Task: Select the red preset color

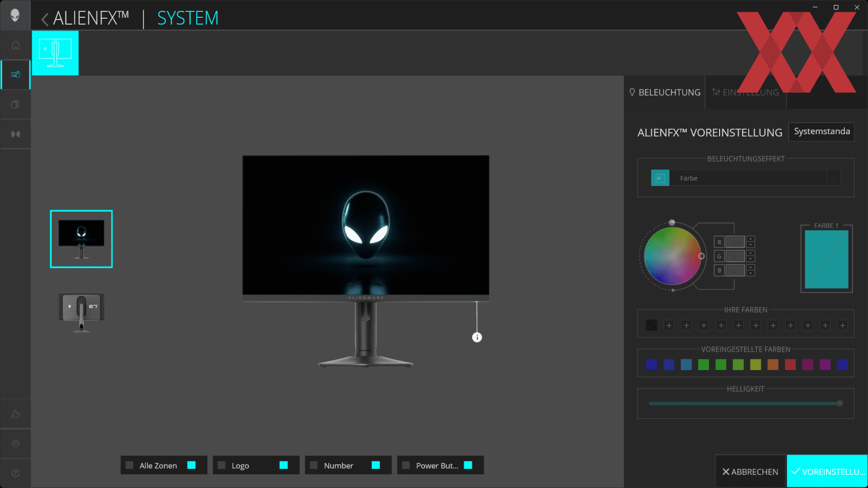Action: pyautogui.click(x=790, y=365)
